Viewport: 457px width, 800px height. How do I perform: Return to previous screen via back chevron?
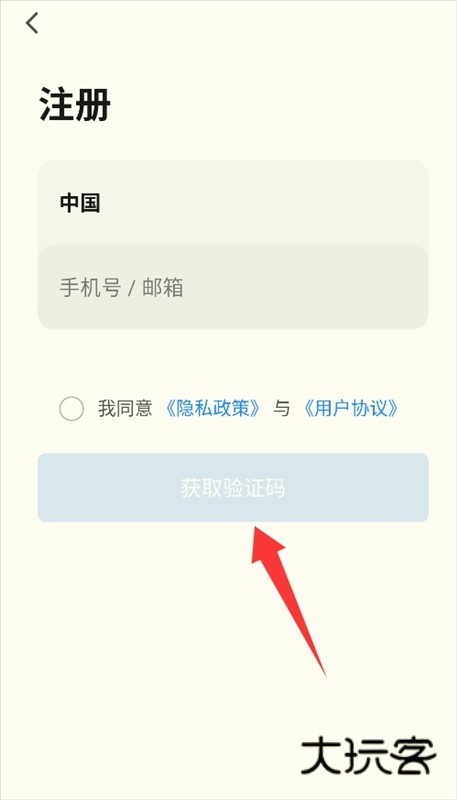(32, 23)
